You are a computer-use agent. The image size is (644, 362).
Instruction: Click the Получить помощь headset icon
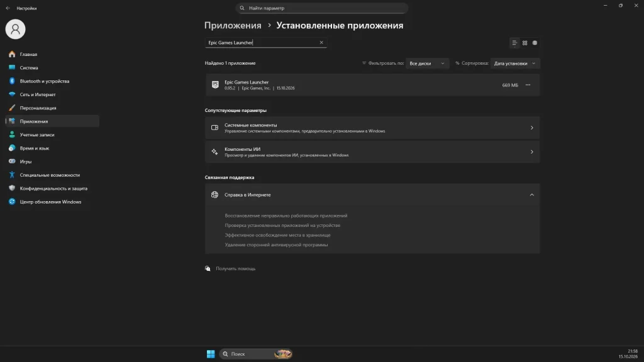click(x=208, y=268)
